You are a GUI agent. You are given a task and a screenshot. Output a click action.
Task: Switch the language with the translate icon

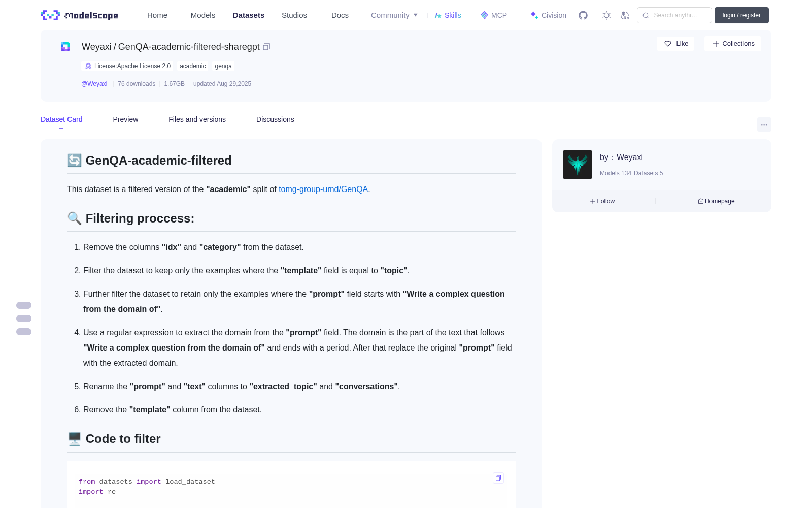[625, 15]
